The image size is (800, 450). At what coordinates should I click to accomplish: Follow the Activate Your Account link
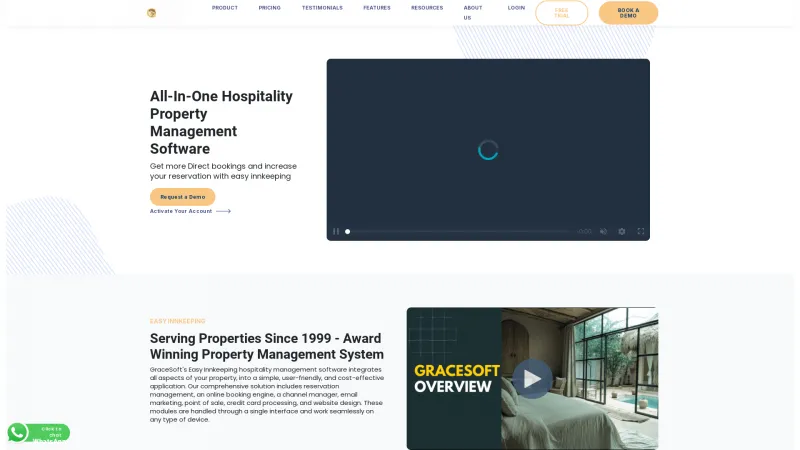click(190, 211)
